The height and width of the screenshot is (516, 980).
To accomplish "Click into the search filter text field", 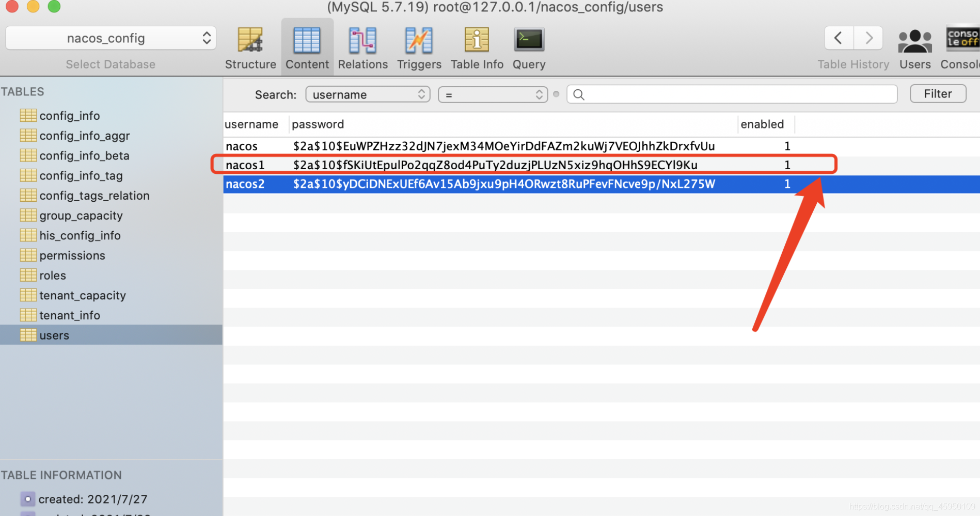I will pyautogui.click(x=732, y=94).
